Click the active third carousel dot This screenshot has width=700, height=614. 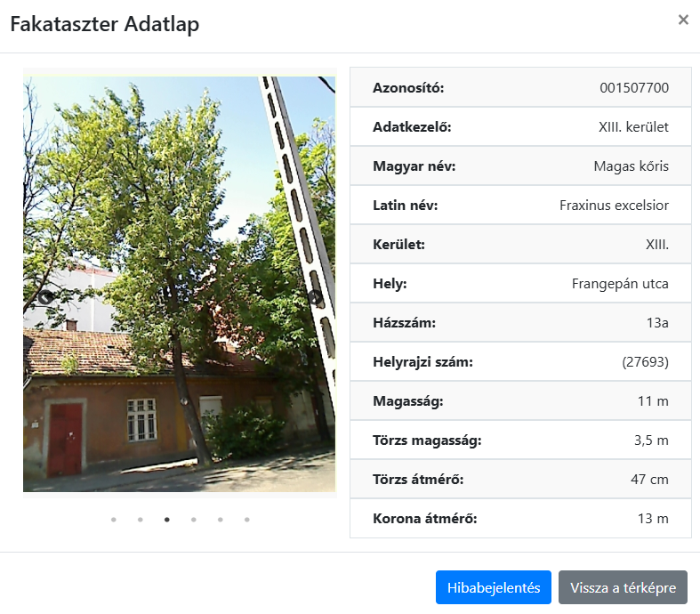[x=166, y=520]
